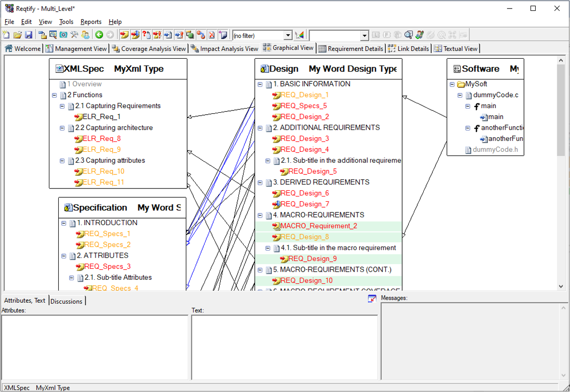Click the New project toolbar icon
This screenshot has height=392, width=570.
coord(6,35)
